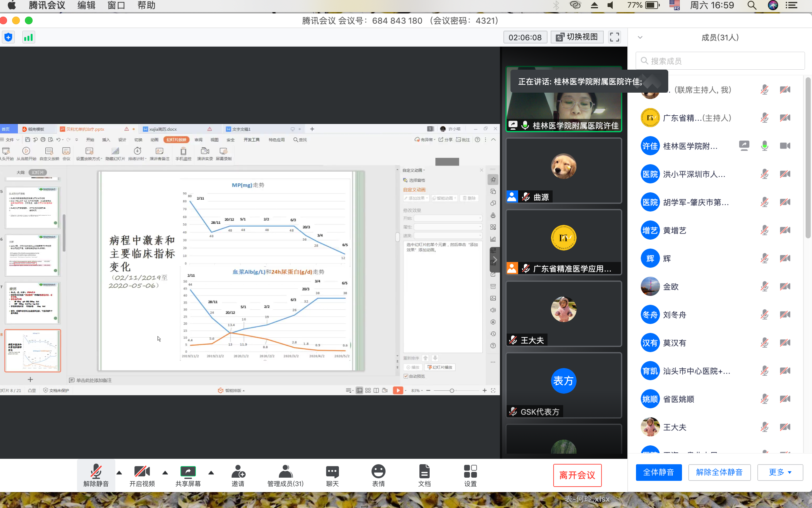Click the share screen icon
Screen dimensions: 812x508
pyautogui.click(x=188, y=472)
